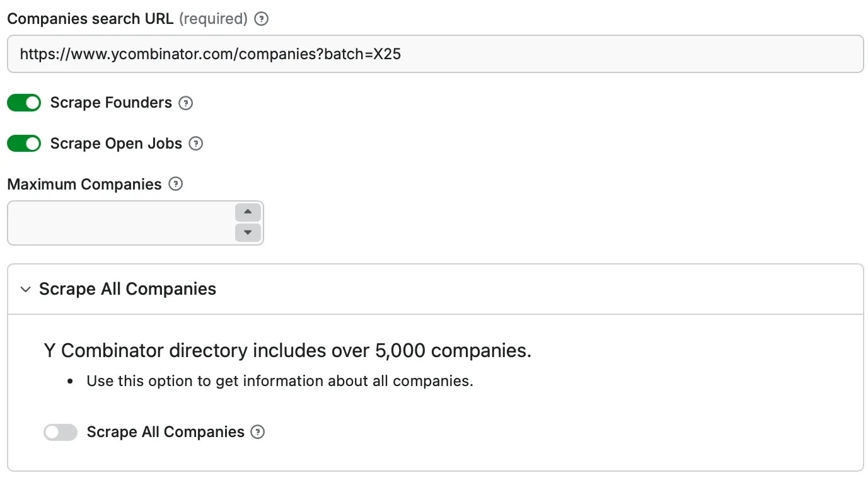This screenshot has height=478, width=868.
Task: Click the Scrape All Companies section header
Action: click(x=127, y=289)
